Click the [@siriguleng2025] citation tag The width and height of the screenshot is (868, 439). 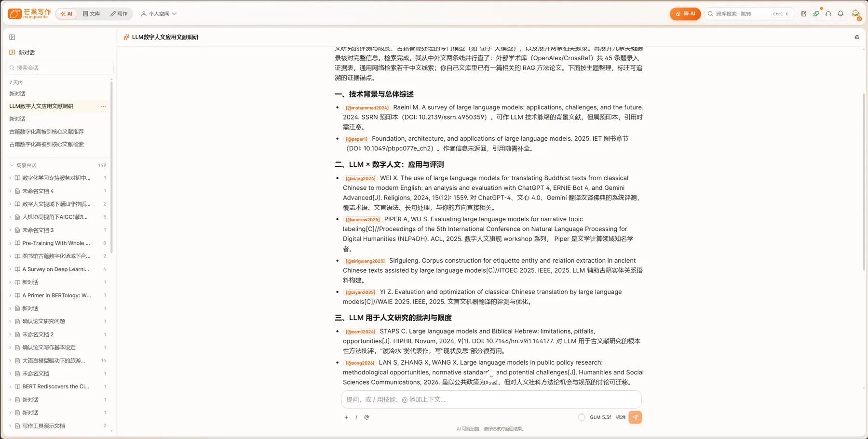365,261
